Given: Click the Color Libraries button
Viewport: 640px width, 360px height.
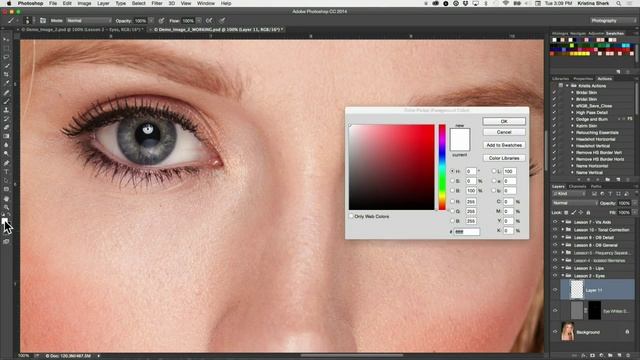Looking at the screenshot, I should (x=504, y=158).
